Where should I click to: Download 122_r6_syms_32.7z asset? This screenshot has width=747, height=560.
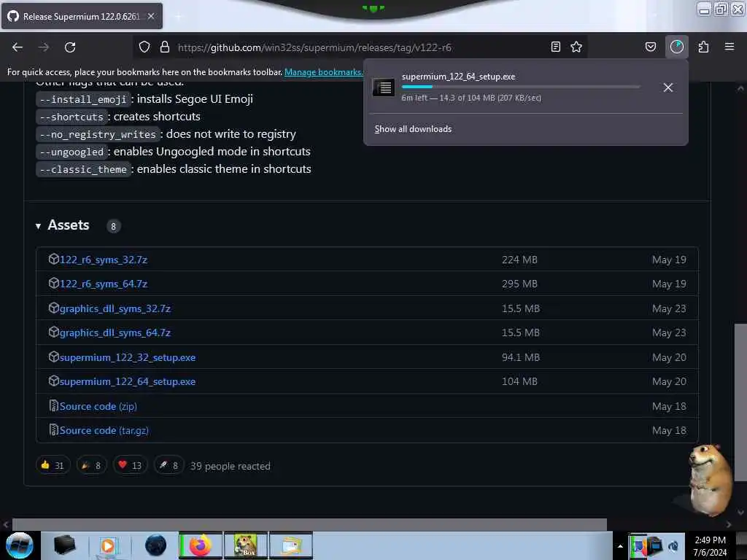click(x=104, y=260)
